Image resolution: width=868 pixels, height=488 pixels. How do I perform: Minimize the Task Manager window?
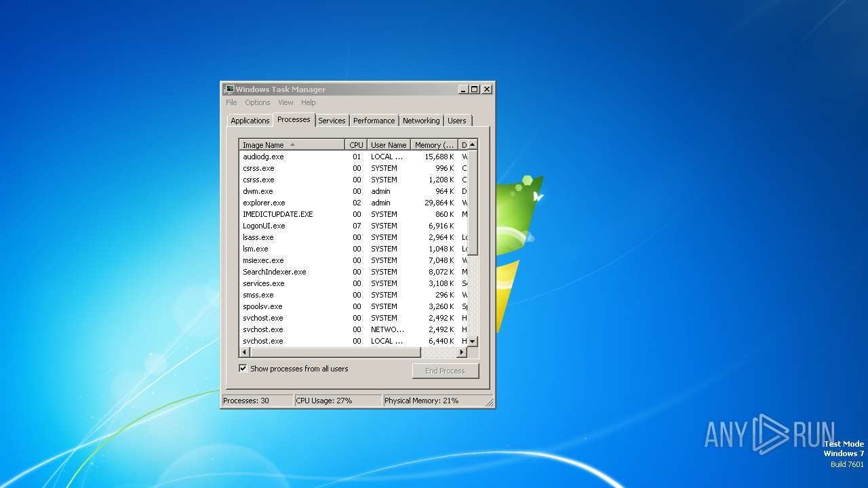click(463, 89)
